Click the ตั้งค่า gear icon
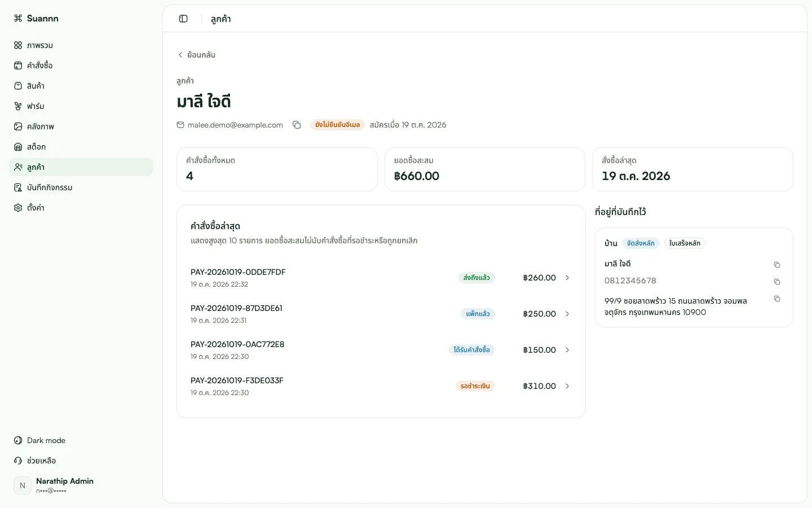This screenshot has height=508, width=812. tap(18, 208)
